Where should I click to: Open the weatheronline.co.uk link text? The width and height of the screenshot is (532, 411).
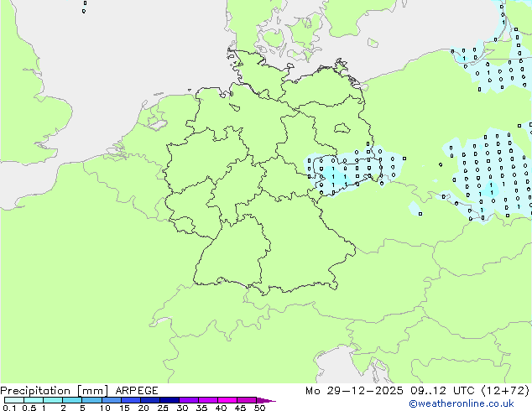click(x=462, y=403)
